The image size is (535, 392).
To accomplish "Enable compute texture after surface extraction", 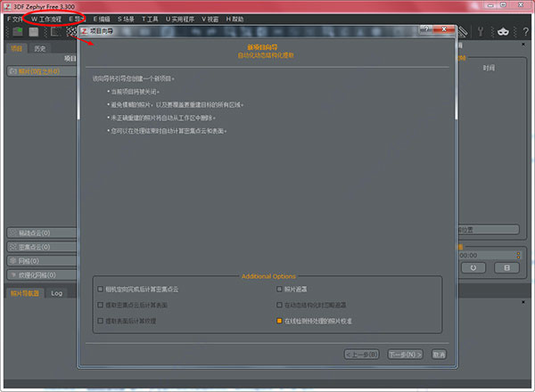I will point(100,321).
